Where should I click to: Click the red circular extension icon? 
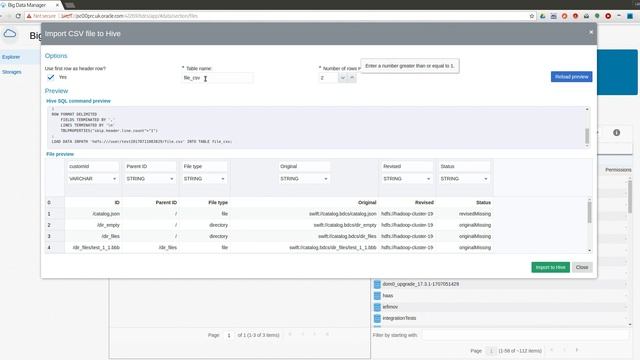pos(608,16)
